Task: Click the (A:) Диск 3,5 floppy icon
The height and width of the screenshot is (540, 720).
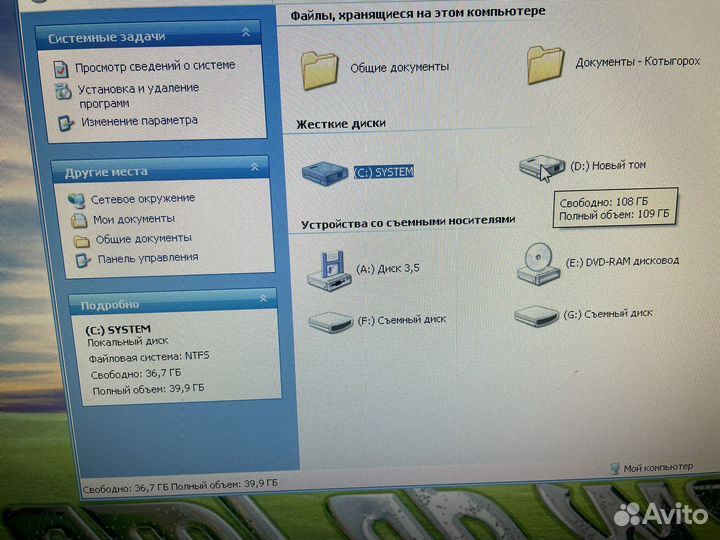Action: (x=329, y=269)
